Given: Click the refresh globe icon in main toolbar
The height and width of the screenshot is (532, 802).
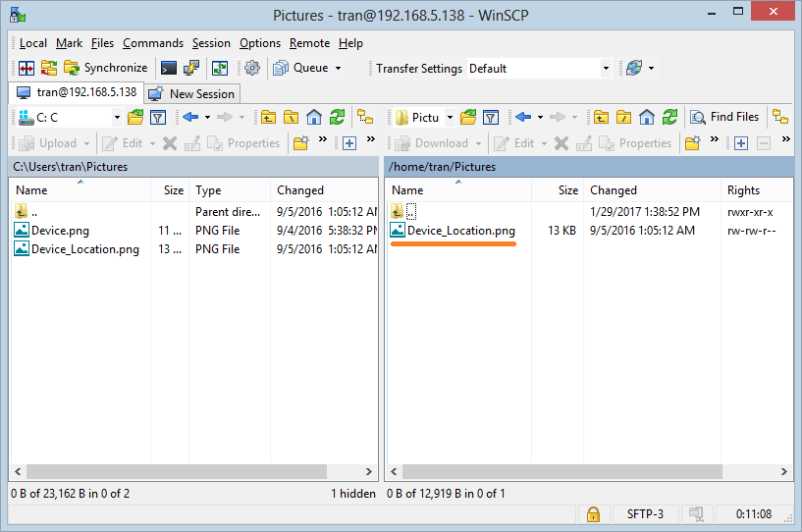Looking at the screenshot, I should point(634,68).
